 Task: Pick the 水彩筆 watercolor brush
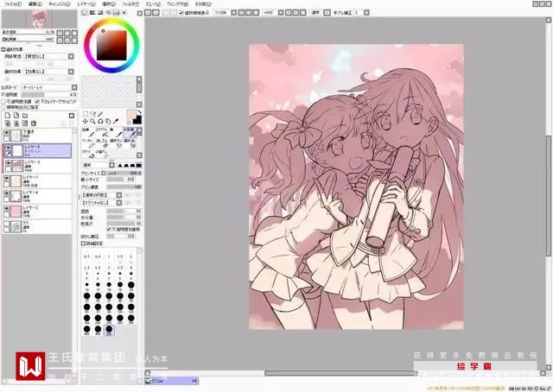pyautogui.click(x=129, y=133)
